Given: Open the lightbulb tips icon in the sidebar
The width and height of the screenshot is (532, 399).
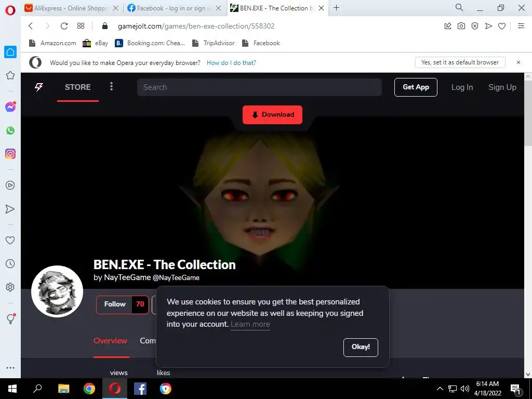Looking at the screenshot, I should pyautogui.click(x=10, y=318).
